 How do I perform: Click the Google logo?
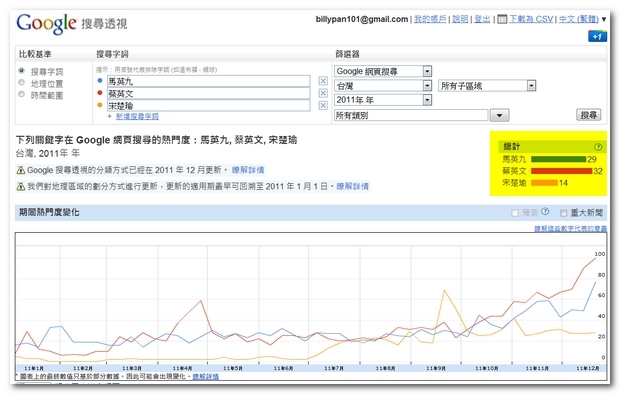coord(46,23)
